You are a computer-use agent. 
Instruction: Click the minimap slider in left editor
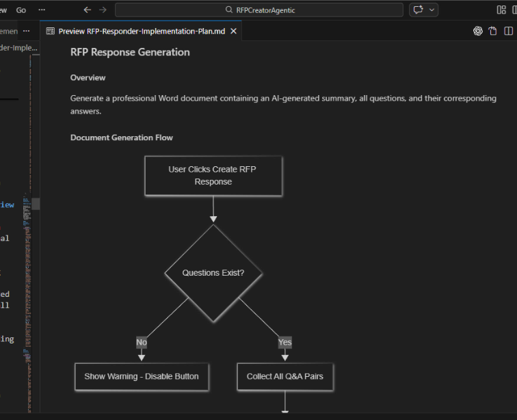pyautogui.click(x=36, y=204)
